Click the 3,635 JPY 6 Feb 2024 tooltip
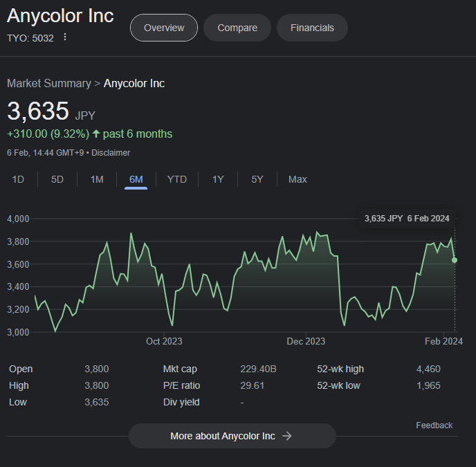 407,219
